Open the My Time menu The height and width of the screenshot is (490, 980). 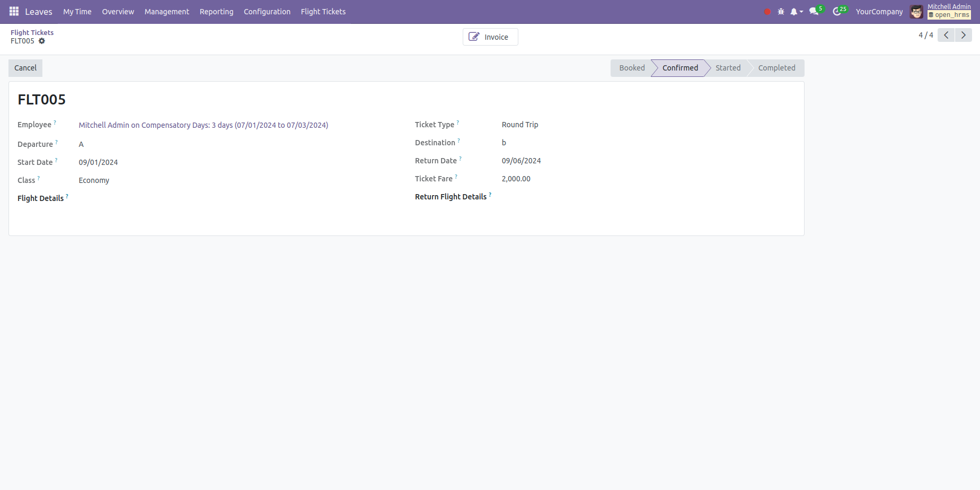pyautogui.click(x=77, y=12)
